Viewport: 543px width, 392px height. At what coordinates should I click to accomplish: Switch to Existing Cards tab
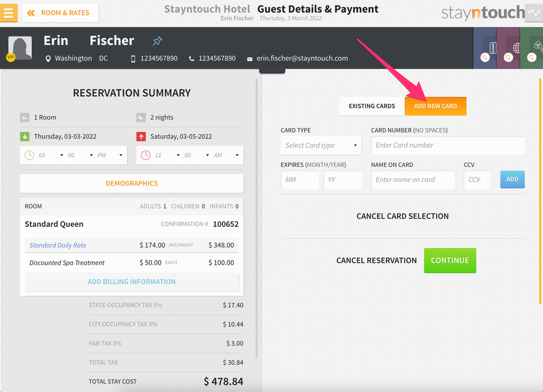[x=372, y=106]
